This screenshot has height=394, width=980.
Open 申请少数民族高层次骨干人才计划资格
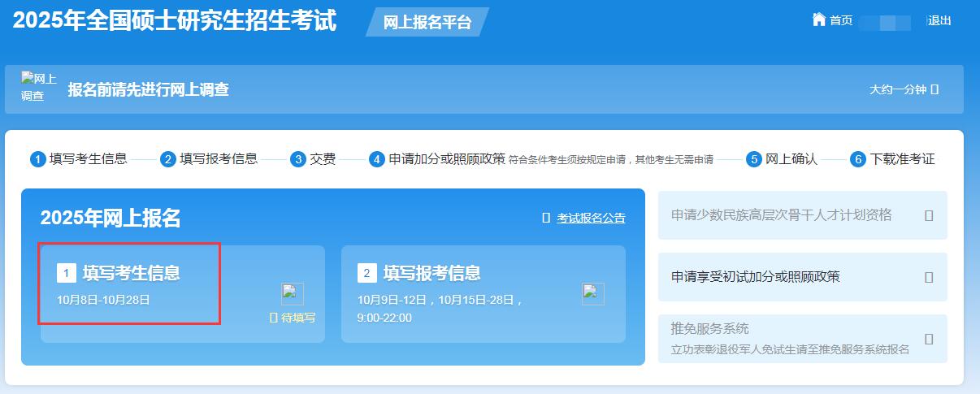pyautogui.click(x=803, y=215)
